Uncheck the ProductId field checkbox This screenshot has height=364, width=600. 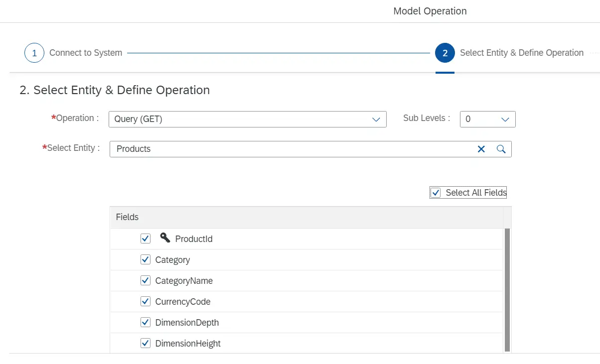coord(146,239)
